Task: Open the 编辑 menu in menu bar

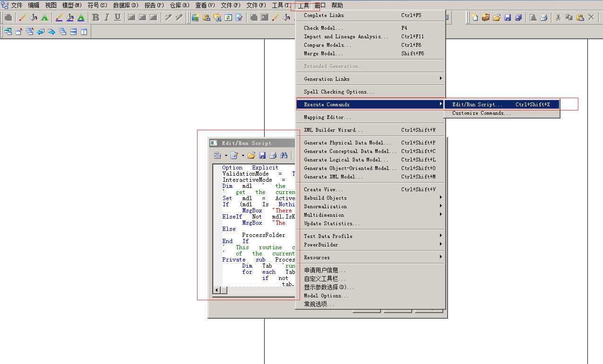Action: pos(34,5)
